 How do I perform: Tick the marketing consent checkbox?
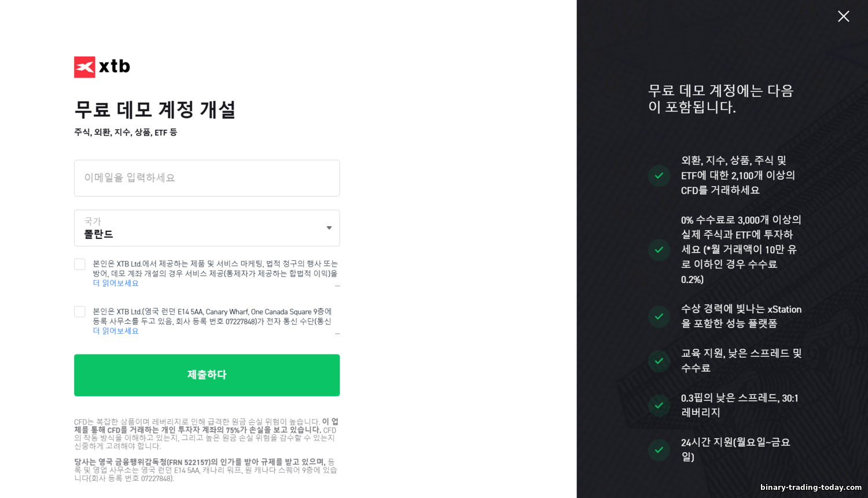pos(80,264)
